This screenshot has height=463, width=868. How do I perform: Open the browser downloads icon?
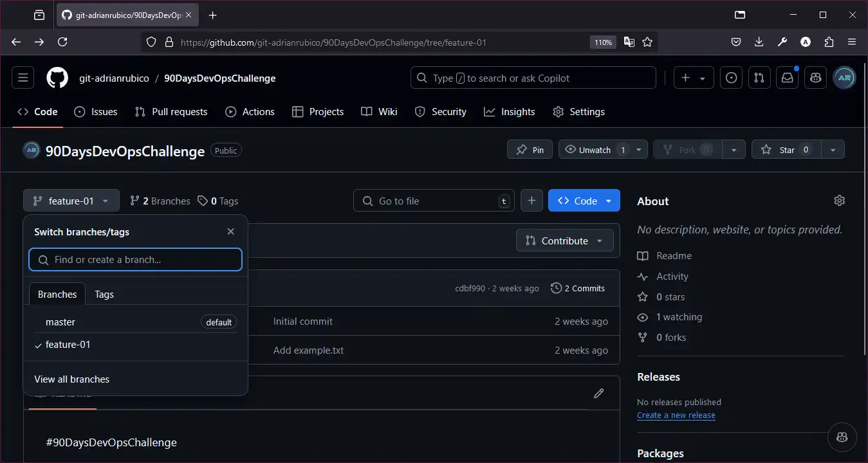tap(759, 42)
